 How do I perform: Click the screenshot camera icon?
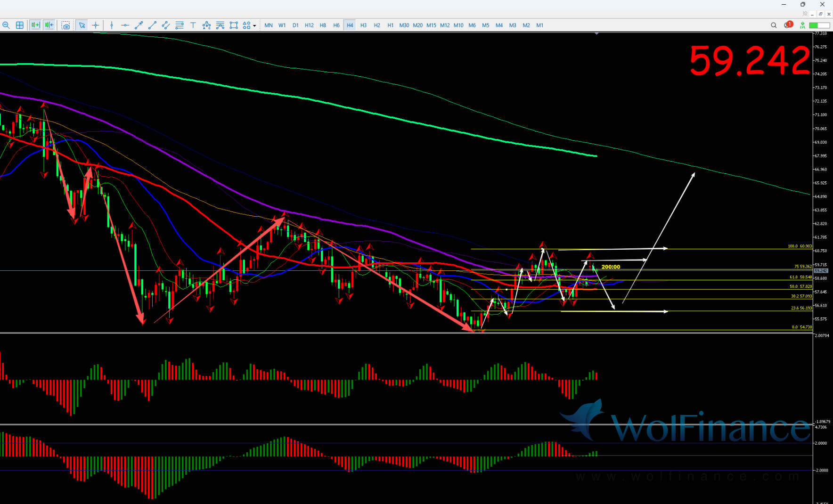[x=66, y=25]
